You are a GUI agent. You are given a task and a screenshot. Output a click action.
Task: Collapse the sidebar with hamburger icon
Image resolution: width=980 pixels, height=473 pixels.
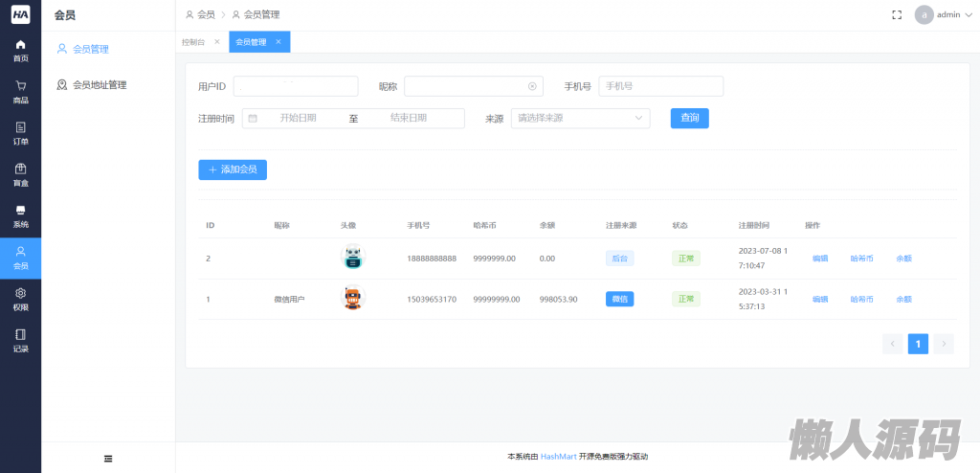tap(108, 459)
